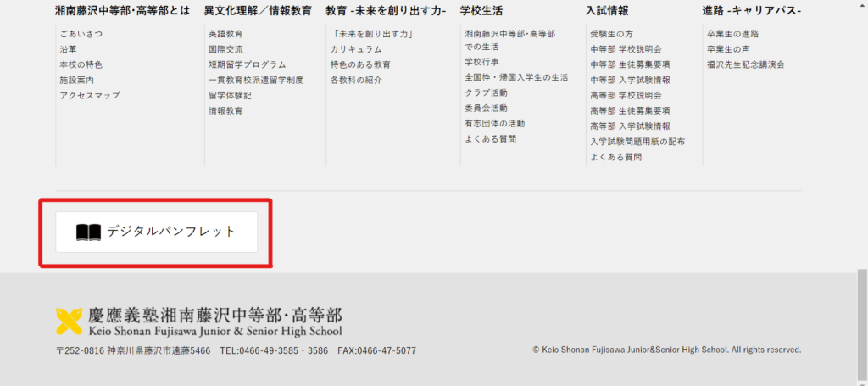The width and height of the screenshot is (868, 386).
Task: Open 本校の特色 link
Action: pos(81,64)
